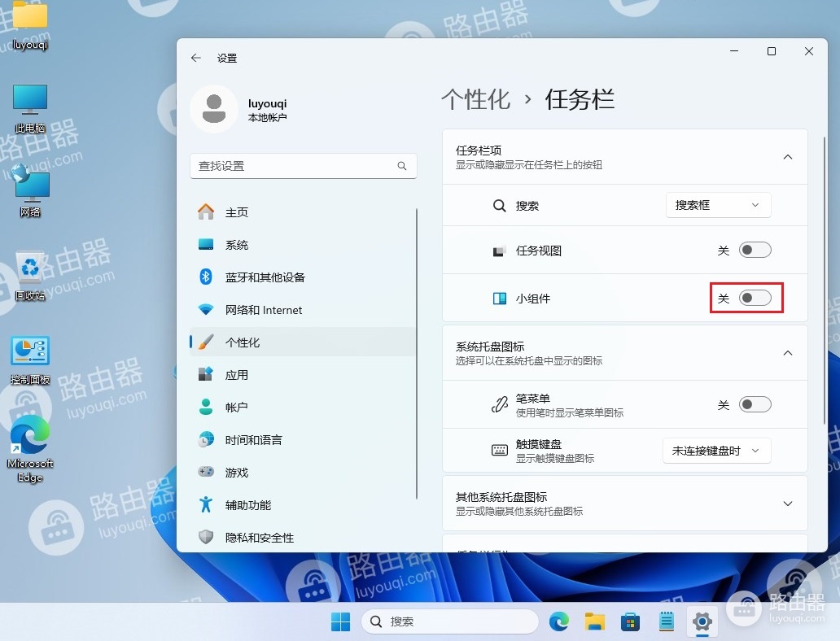Open the Windows Start button
Image resolution: width=840 pixels, height=641 pixels.
pyautogui.click(x=341, y=621)
